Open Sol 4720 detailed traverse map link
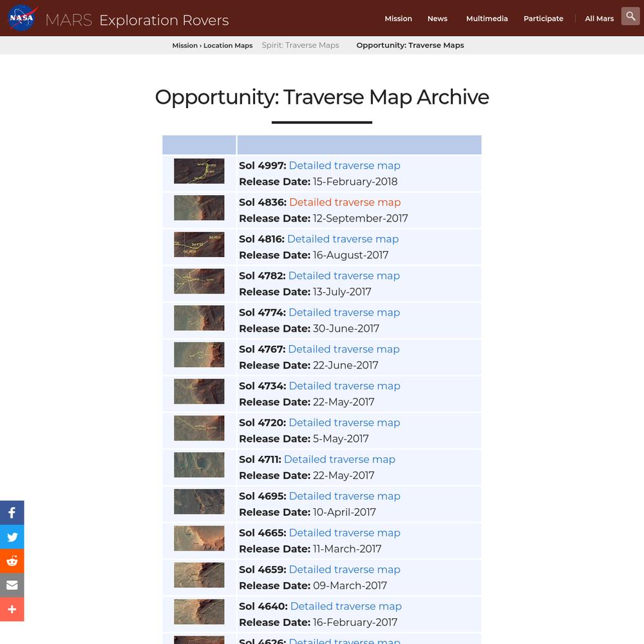The image size is (644, 644). click(344, 422)
